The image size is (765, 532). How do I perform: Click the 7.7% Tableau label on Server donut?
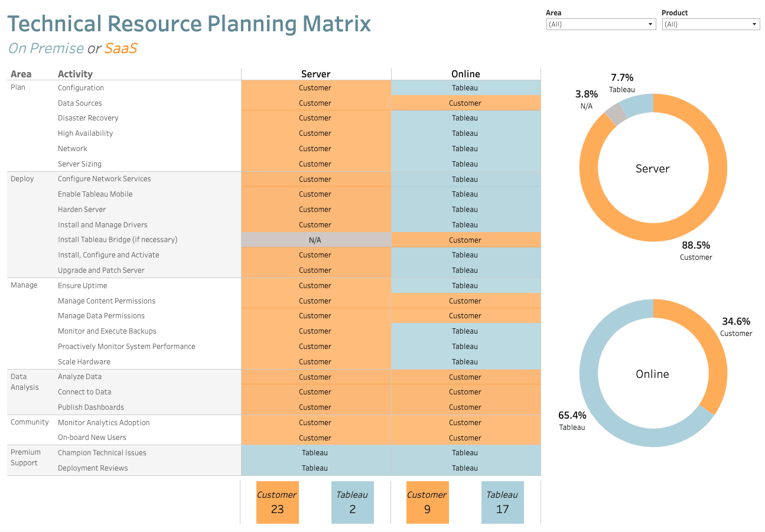pos(622,83)
